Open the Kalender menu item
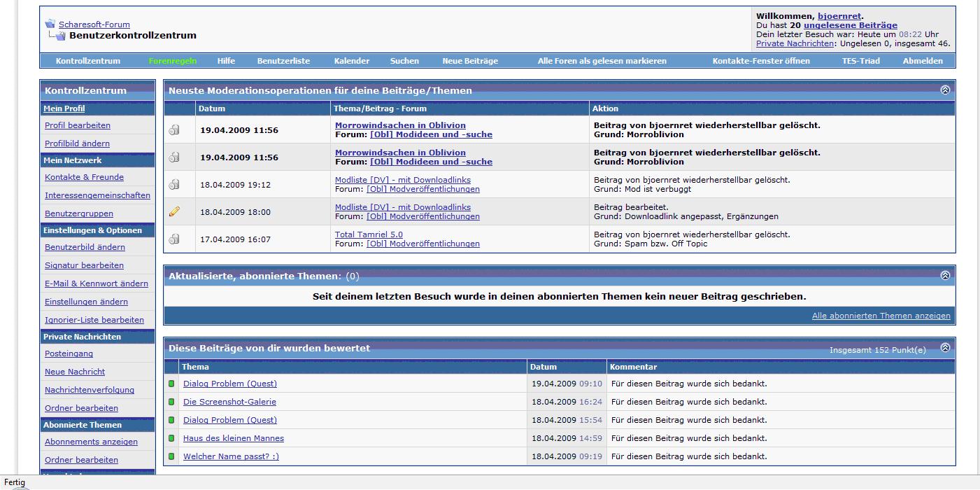The image size is (980, 490). (x=351, y=61)
